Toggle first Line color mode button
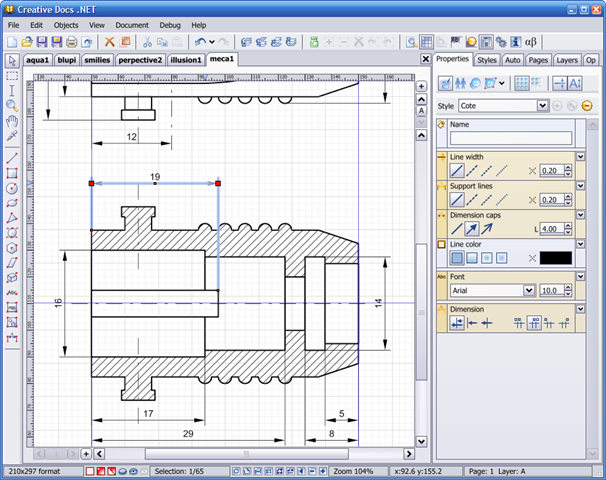Screen dimensions: 606x480 [x=457, y=258]
